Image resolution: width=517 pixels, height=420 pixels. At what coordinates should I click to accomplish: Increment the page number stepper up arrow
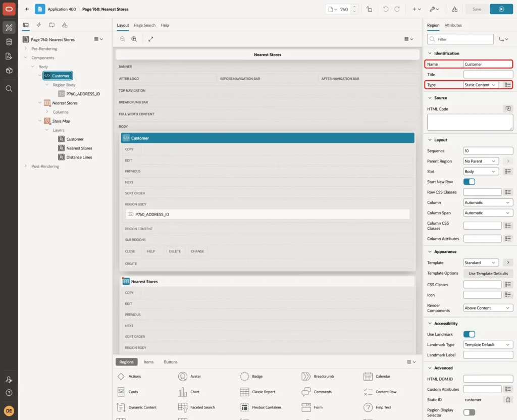click(x=354, y=7)
